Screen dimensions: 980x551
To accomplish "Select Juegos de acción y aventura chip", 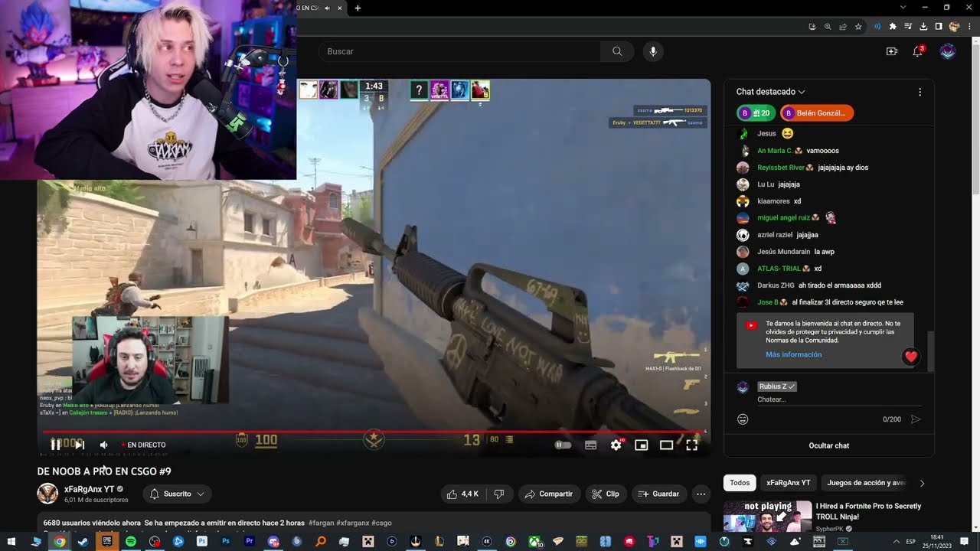I will pos(865,483).
